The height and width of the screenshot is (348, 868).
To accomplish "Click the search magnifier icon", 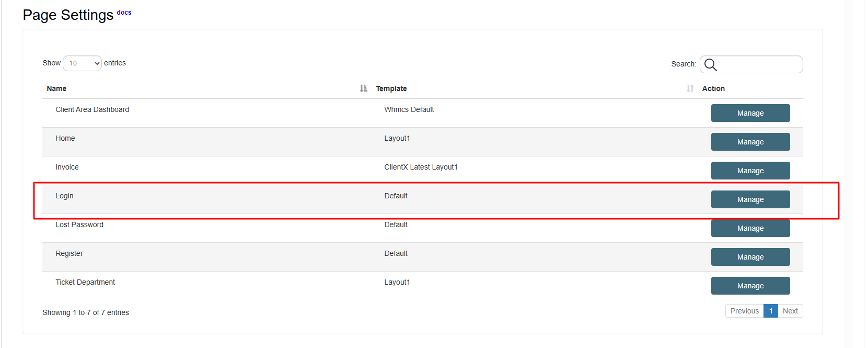I will 710,64.
